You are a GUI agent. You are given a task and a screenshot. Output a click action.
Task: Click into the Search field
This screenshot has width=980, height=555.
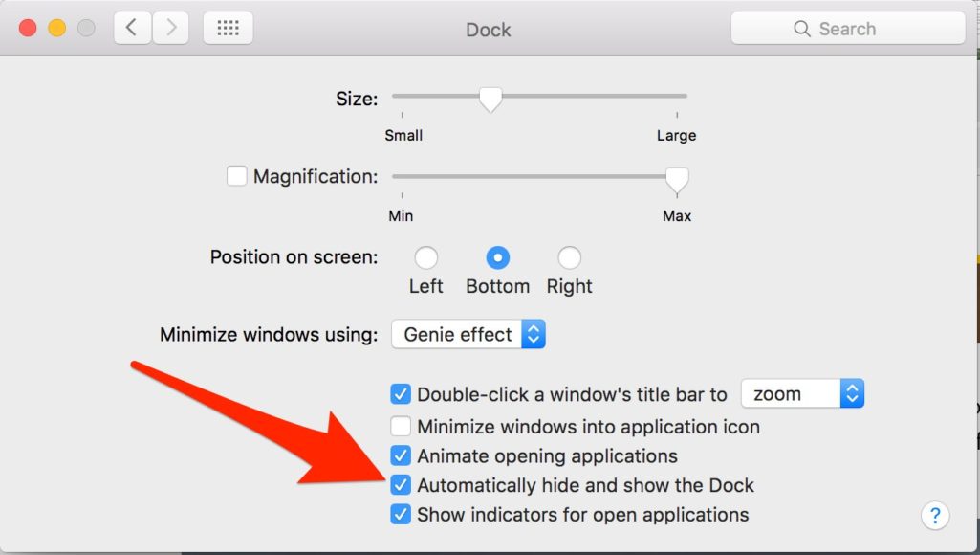click(x=848, y=29)
